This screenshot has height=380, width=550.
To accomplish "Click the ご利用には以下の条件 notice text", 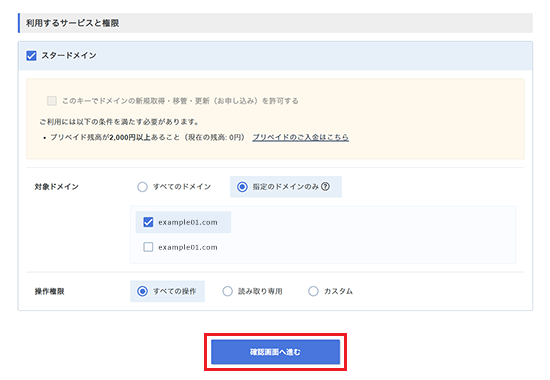I will 119,122.
